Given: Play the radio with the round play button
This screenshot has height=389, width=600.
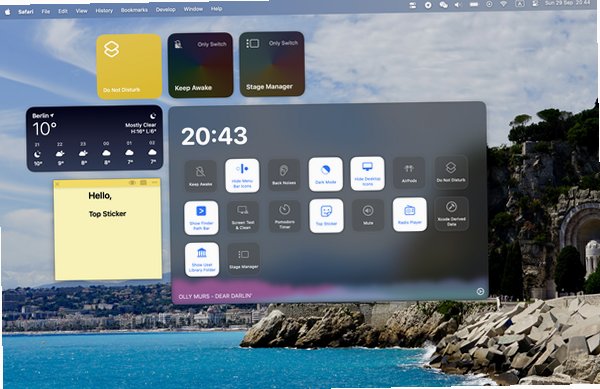Looking at the screenshot, I should (480, 291).
